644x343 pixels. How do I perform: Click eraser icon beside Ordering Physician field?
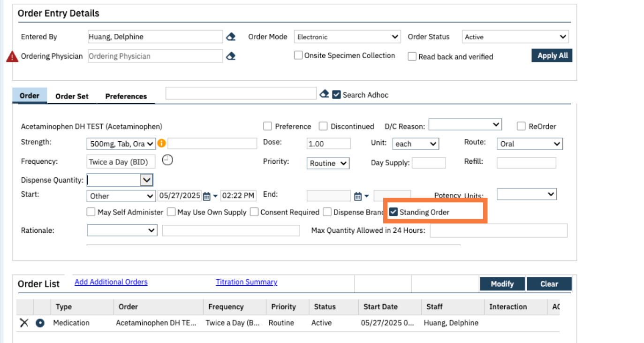point(230,56)
